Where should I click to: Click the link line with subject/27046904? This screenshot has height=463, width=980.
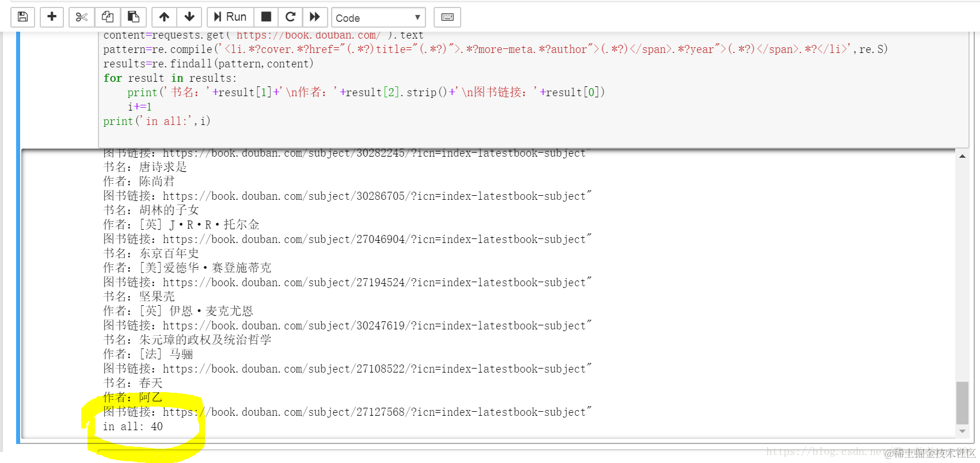click(x=347, y=239)
